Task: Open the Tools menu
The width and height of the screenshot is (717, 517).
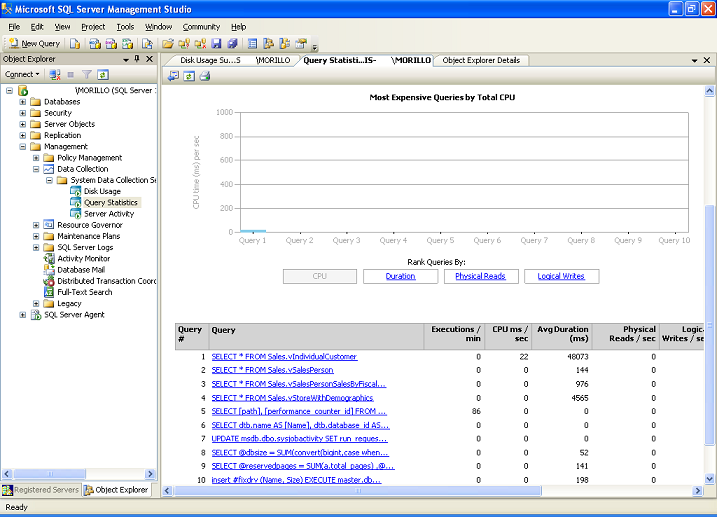Action: (x=125, y=27)
